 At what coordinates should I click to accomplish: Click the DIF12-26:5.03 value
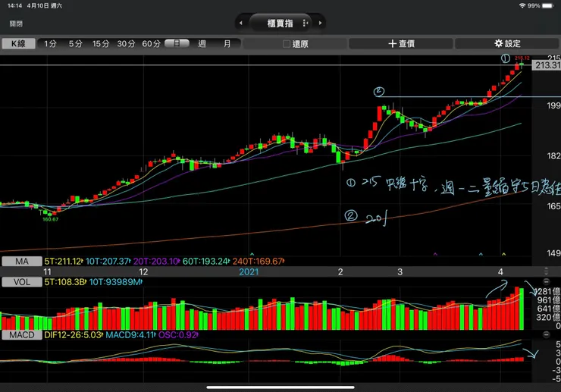coord(74,335)
